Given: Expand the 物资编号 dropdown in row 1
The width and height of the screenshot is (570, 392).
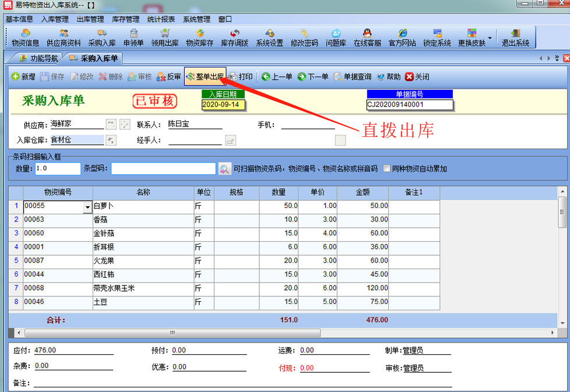Looking at the screenshot, I should pos(87,207).
